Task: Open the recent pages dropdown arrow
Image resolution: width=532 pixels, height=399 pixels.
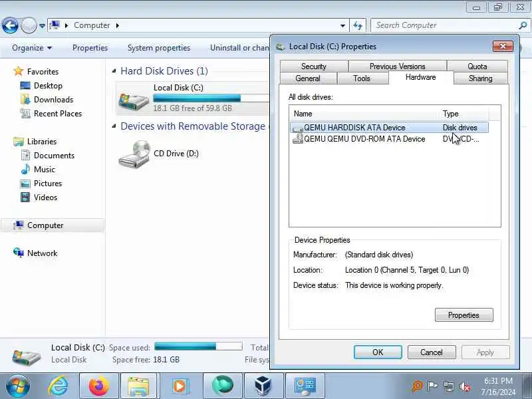Action: (x=42, y=26)
